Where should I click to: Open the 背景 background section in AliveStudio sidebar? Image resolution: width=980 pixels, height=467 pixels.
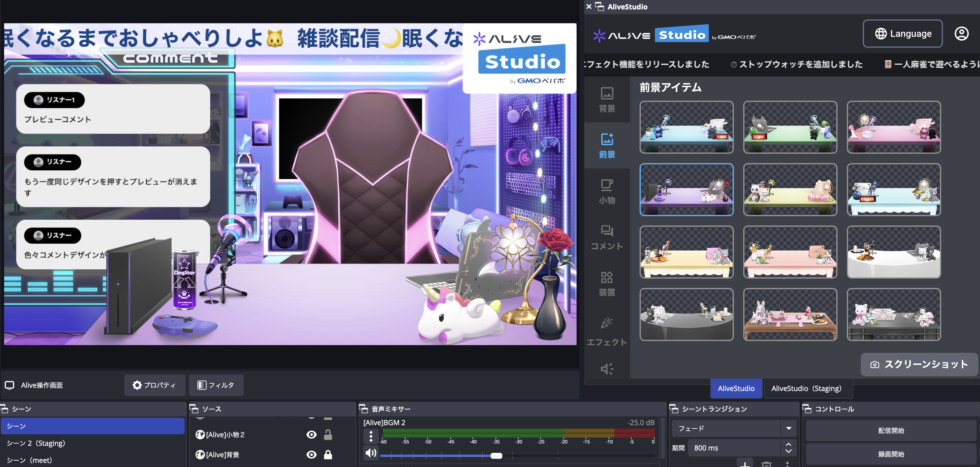[607, 100]
